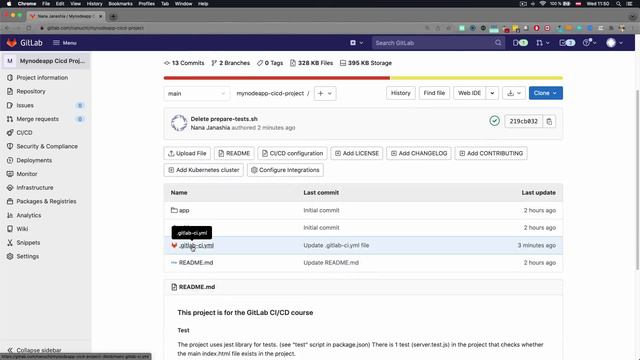Image resolution: width=640 pixels, height=360 pixels.
Task: Collapse sidebar via the bottom link
Action: (x=35, y=350)
